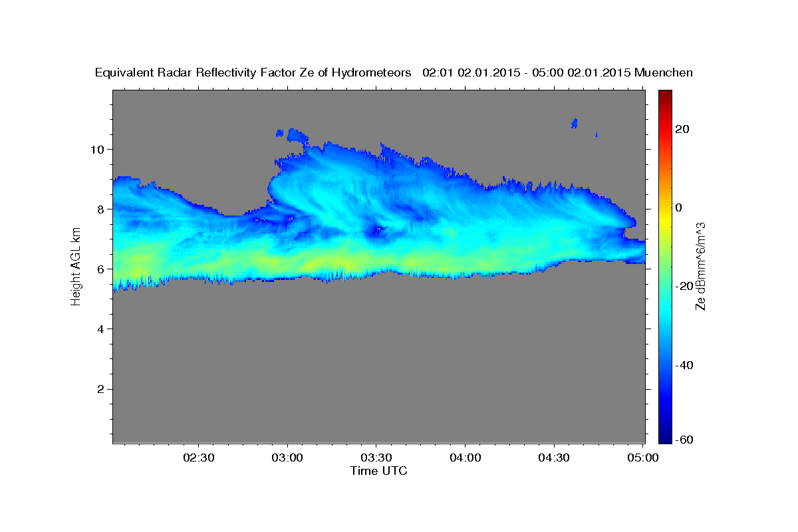Viewport: 798px width, 532px height.
Task: Click the 02:30 time tick label
Action: click(x=199, y=458)
